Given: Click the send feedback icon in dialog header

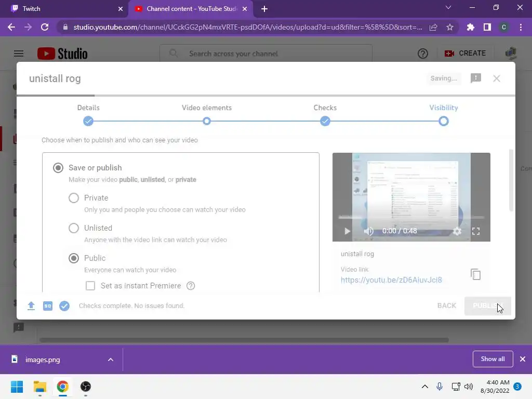Looking at the screenshot, I should 476,78.
